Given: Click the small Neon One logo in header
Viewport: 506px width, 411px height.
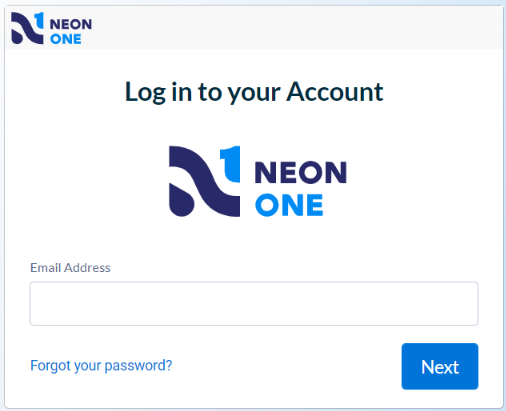Looking at the screenshot, I should 51,28.
